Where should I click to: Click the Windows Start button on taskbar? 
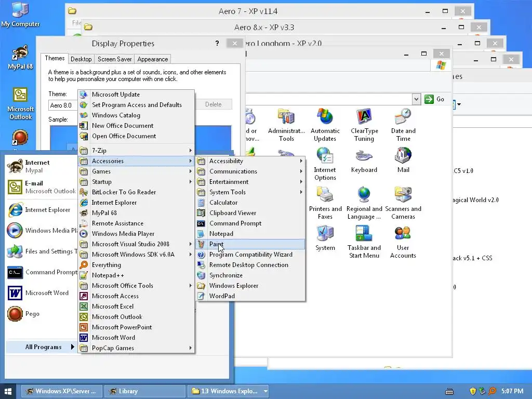[x=7, y=391]
